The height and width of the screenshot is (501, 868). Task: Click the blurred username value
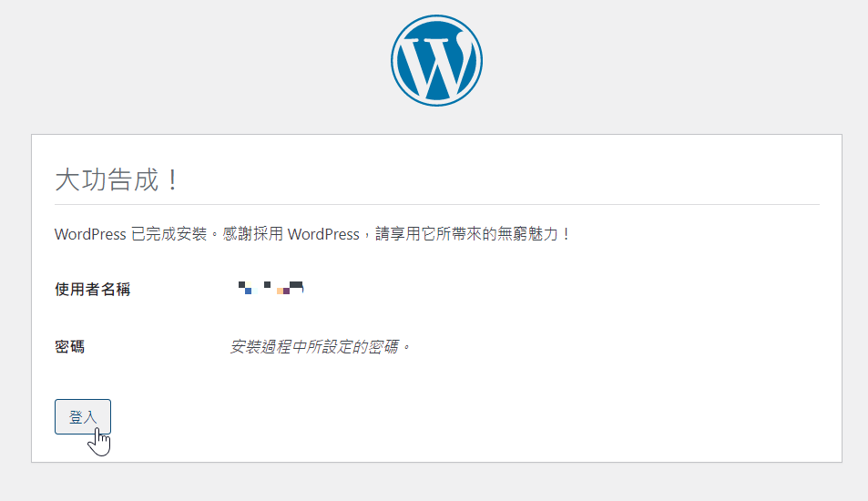pos(271,288)
